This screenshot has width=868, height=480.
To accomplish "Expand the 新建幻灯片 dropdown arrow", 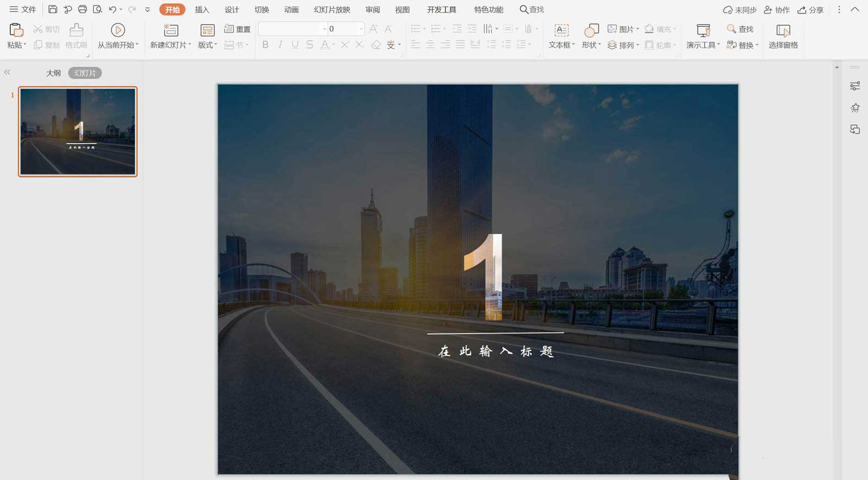I will (x=189, y=45).
